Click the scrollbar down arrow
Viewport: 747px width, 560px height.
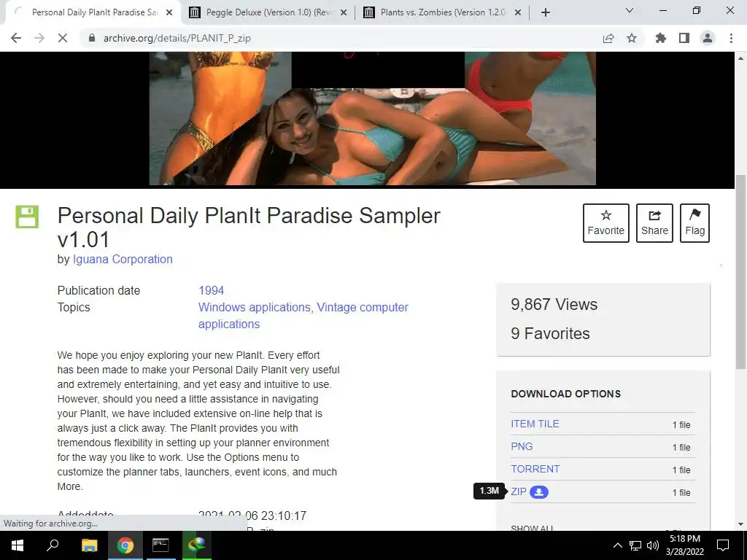[x=740, y=524]
